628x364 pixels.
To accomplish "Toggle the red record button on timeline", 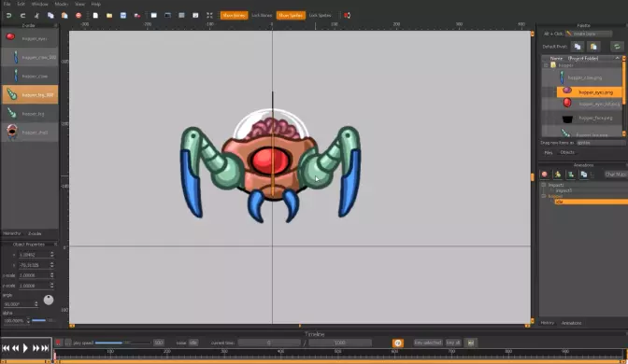I will [x=59, y=343].
